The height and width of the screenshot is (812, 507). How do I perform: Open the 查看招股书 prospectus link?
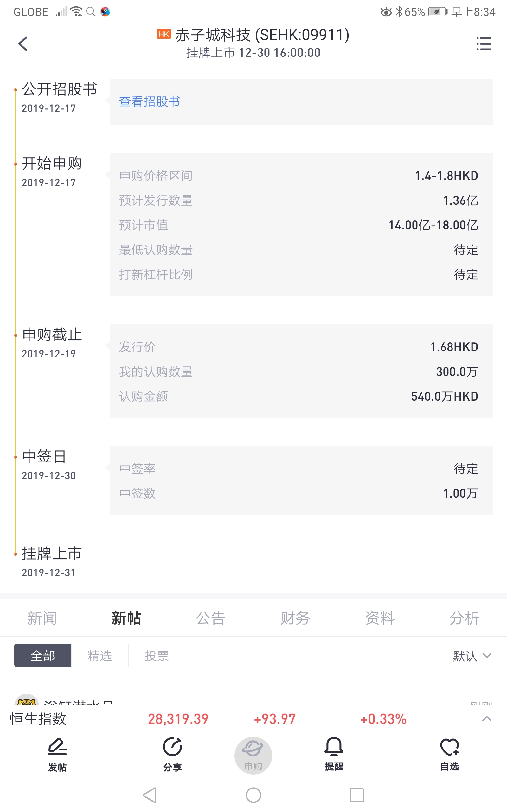point(150,101)
